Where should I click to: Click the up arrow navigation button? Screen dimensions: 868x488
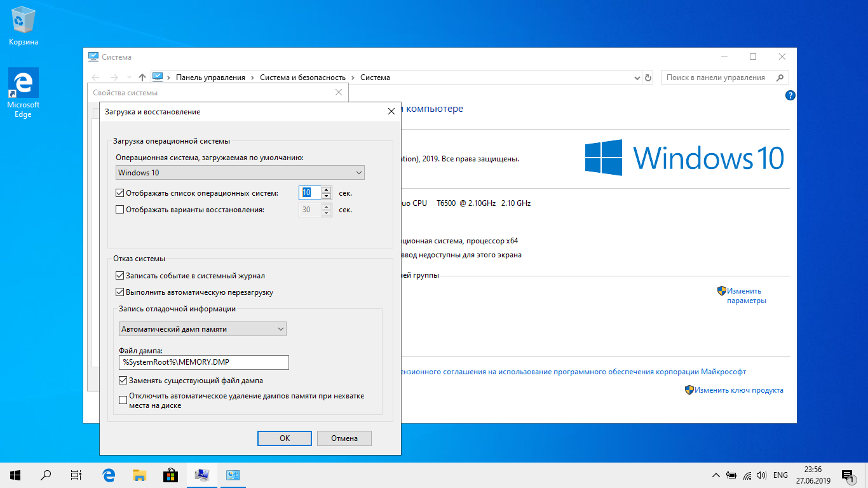click(x=142, y=78)
